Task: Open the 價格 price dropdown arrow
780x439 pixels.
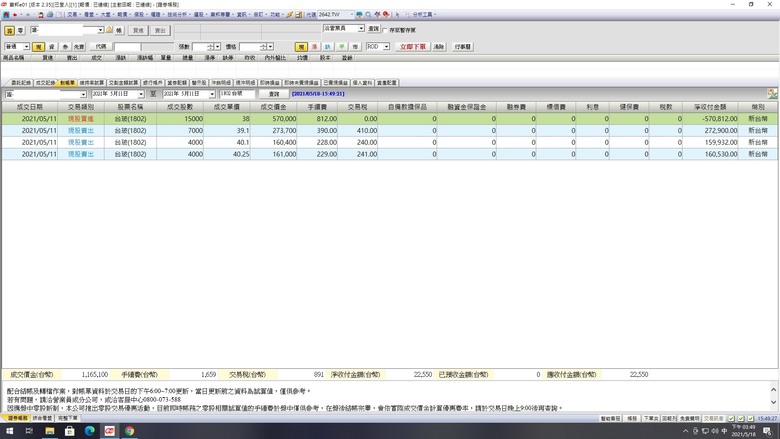Action: pos(271,47)
